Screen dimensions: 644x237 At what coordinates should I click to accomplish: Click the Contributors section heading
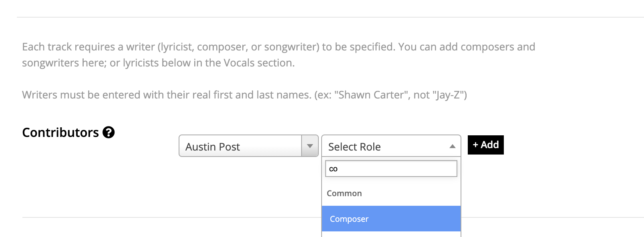(60, 133)
